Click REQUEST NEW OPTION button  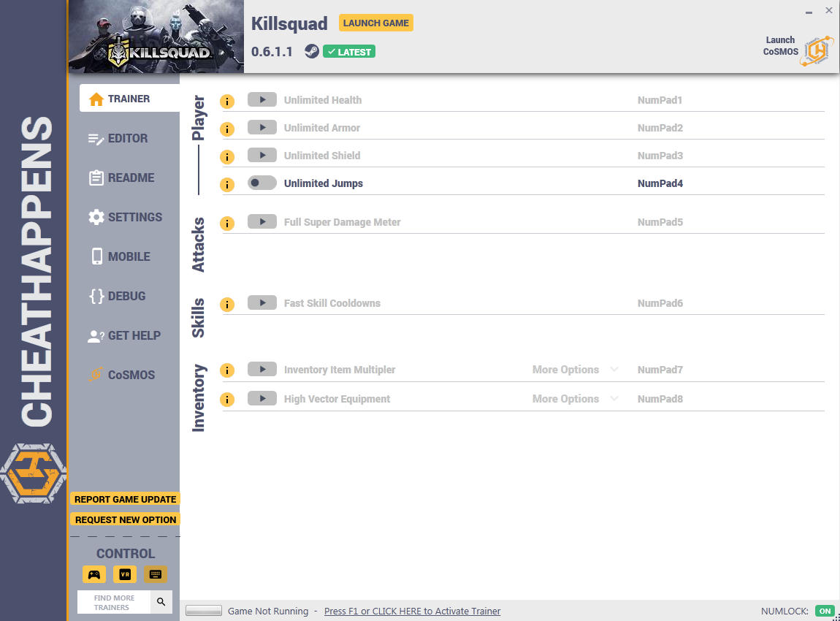click(126, 519)
